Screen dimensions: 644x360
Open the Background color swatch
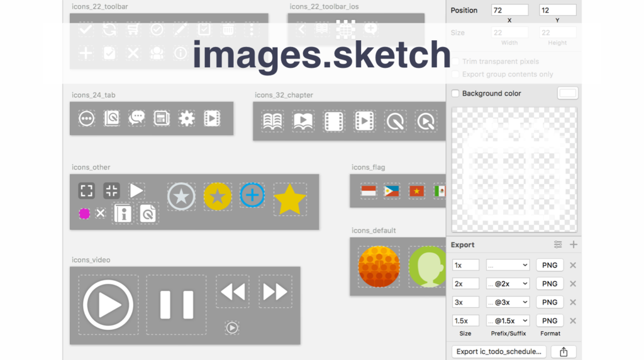pyautogui.click(x=568, y=93)
